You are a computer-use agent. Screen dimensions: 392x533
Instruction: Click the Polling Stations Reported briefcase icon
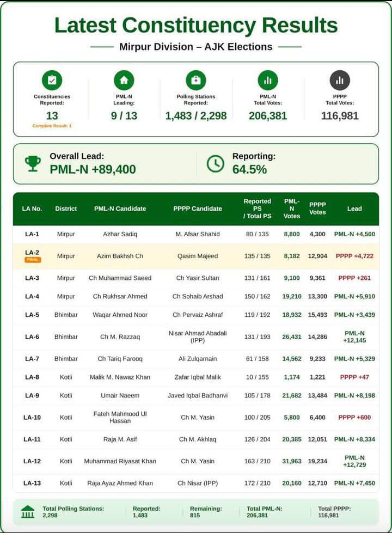coord(196,80)
